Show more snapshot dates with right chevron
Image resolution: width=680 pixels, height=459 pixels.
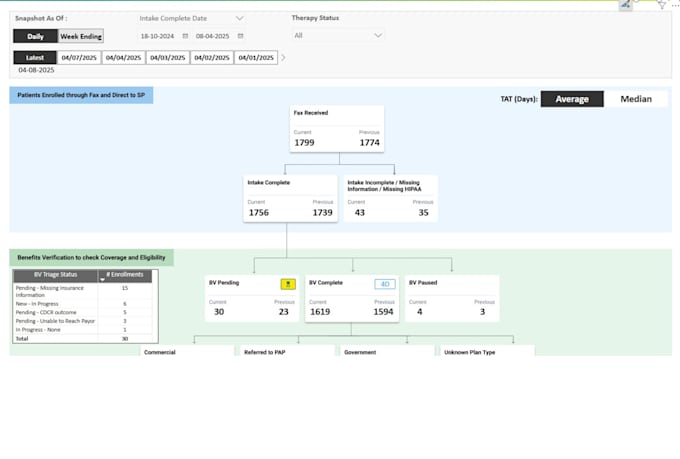283,58
